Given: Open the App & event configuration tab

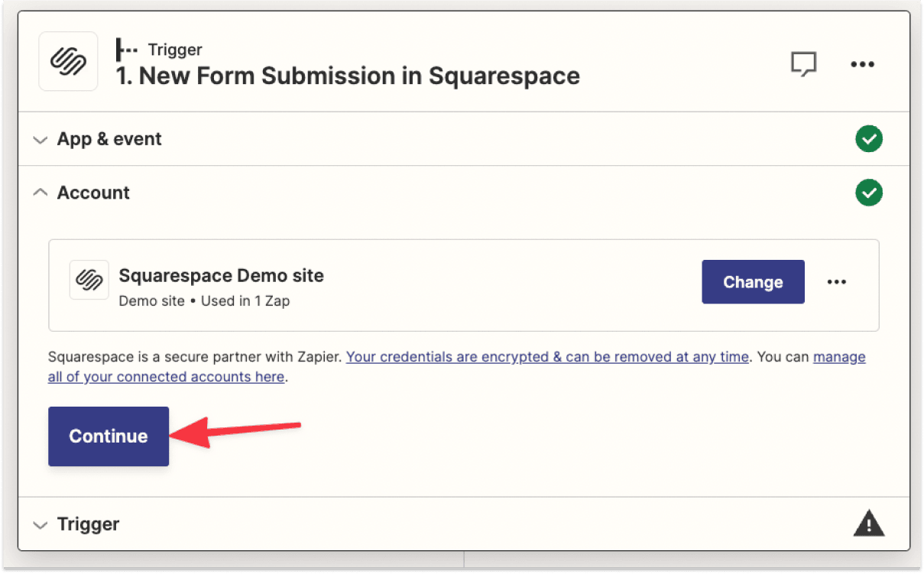Looking at the screenshot, I should coord(109,138).
